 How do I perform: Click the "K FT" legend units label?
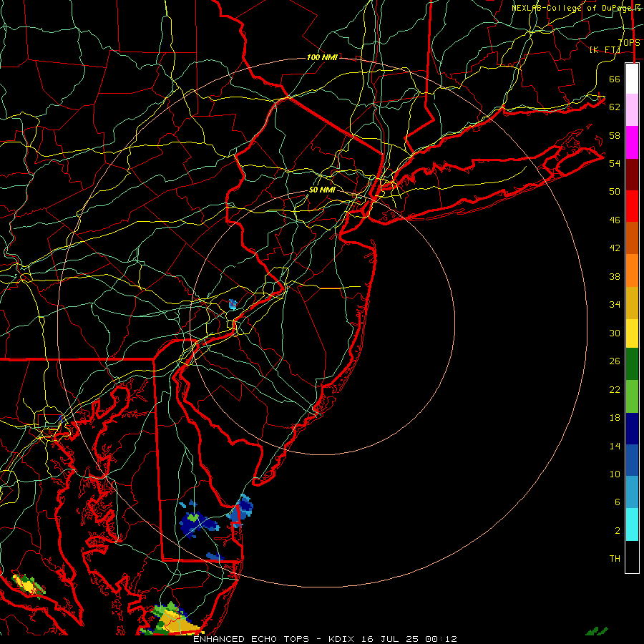point(605,49)
